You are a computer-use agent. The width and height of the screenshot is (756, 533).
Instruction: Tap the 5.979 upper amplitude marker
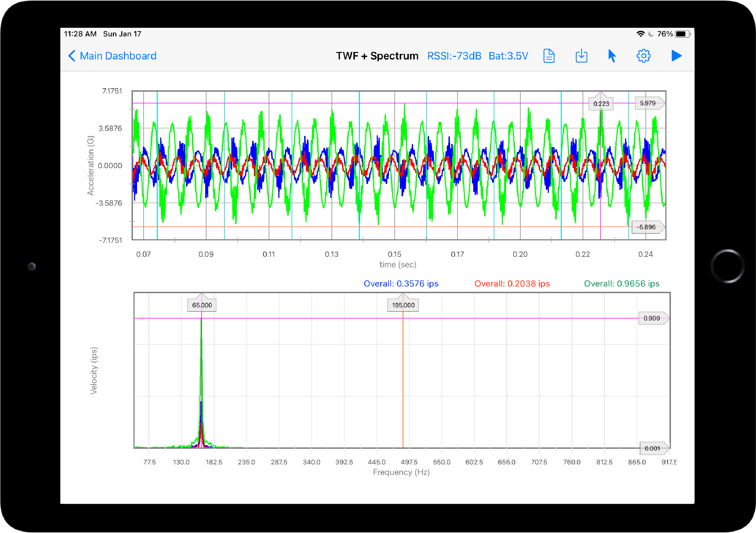648,103
